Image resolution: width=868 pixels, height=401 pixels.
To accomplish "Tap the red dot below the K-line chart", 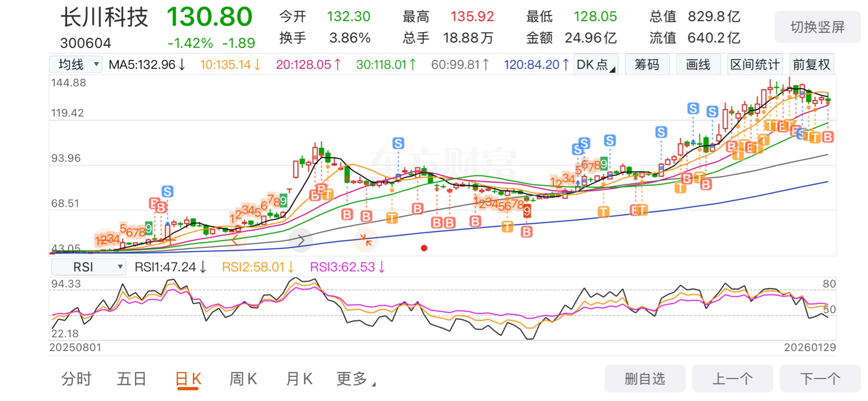I will pos(424,248).
